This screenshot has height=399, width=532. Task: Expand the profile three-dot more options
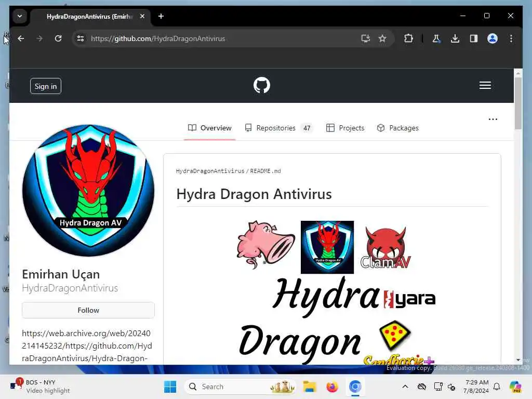click(493, 119)
